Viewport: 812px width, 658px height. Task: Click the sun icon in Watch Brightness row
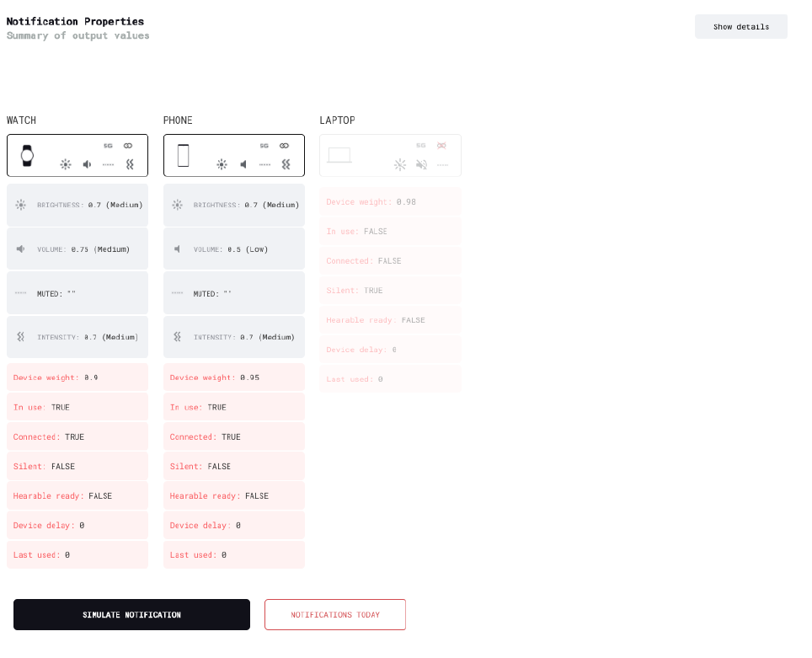pos(21,206)
